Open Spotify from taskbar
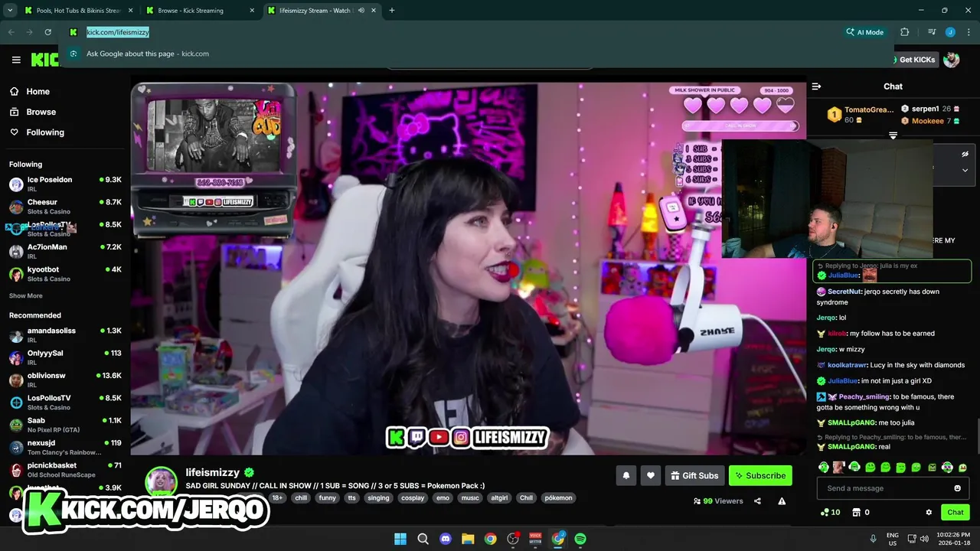Screen dimensions: 980x551 [x=580, y=539]
